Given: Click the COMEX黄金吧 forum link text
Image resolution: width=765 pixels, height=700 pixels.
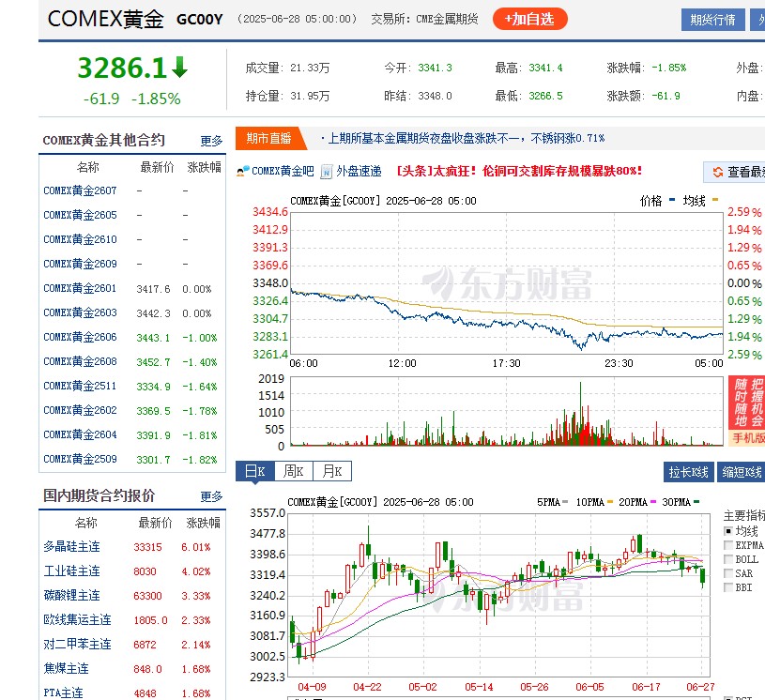Looking at the screenshot, I should point(283,171).
